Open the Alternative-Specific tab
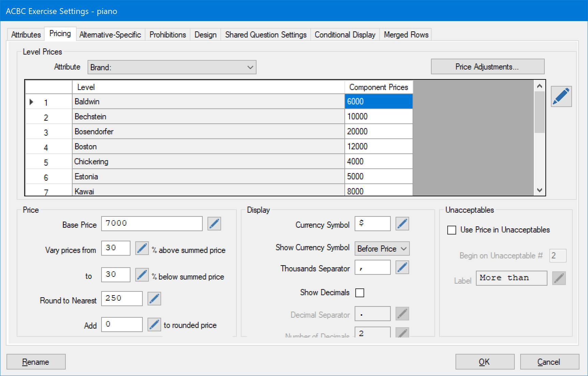 click(x=110, y=35)
